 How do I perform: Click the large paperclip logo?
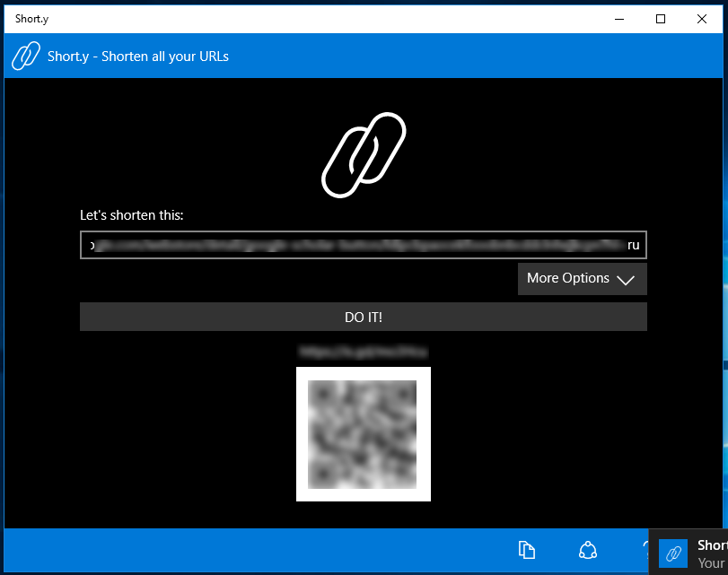(x=364, y=155)
